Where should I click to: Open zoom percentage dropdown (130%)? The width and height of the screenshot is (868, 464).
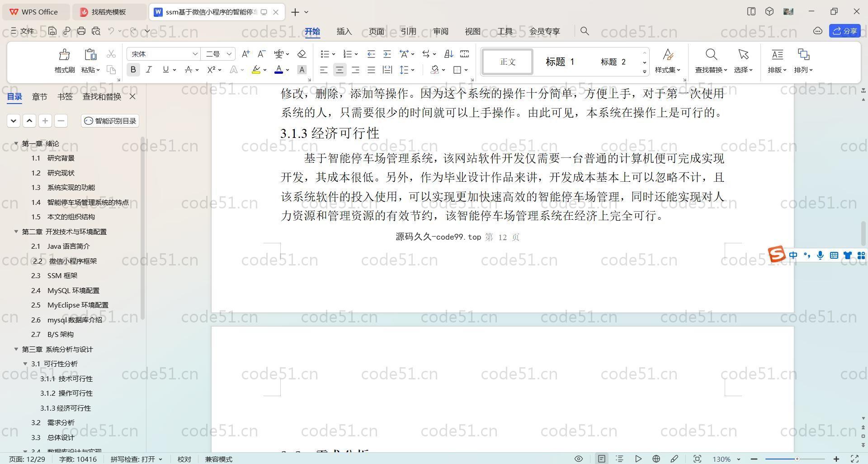click(x=738, y=459)
